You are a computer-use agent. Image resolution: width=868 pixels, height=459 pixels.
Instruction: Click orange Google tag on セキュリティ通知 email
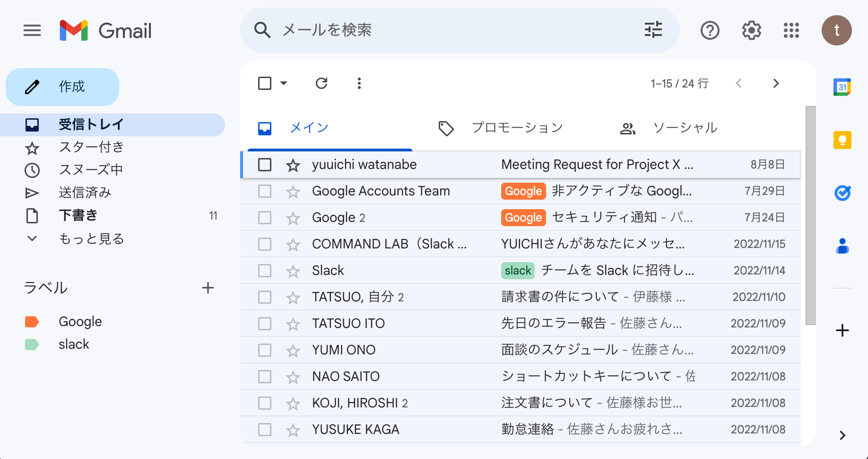[x=523, y=218]
